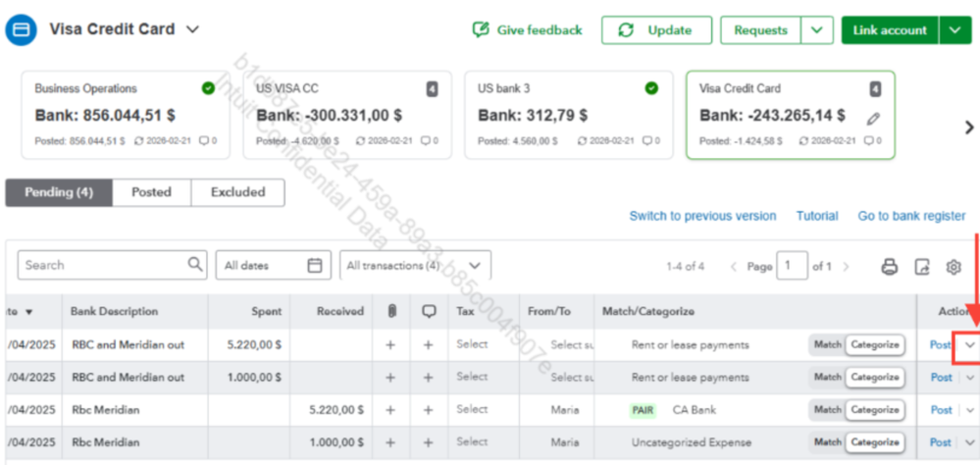Add comment on 1.000,00 $ Rbc Meridian row
980x465 pixels.
[428, 441]
